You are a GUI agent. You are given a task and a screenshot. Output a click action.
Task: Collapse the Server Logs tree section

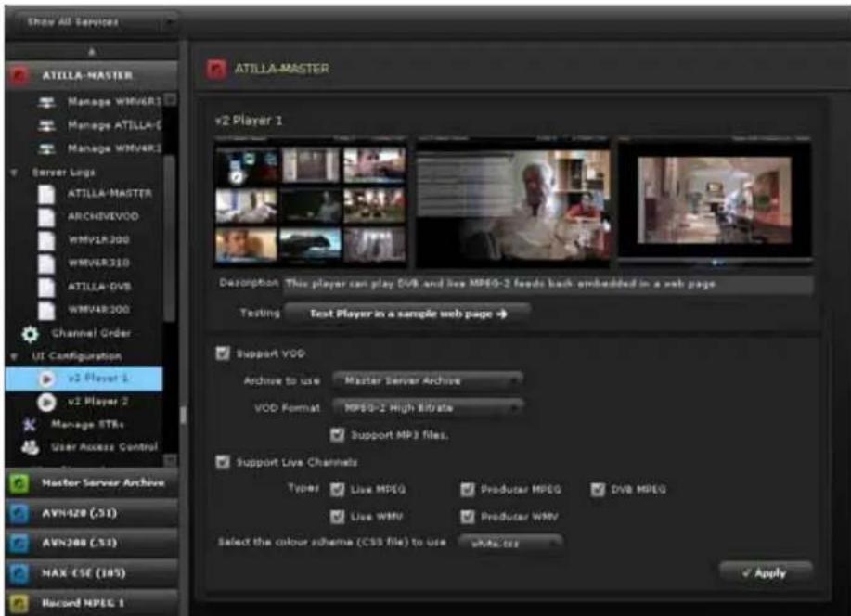[x=15, y=173]
